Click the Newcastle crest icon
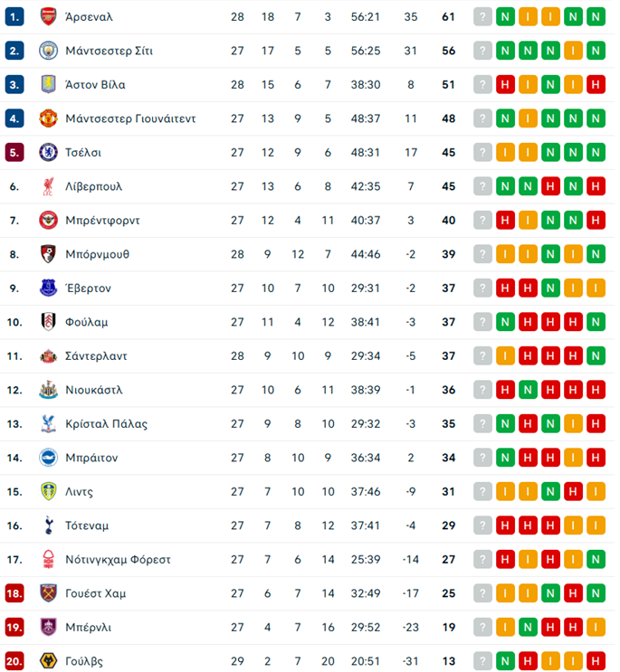Viewport: 620px width, 672px height. [x=48, y=390]
